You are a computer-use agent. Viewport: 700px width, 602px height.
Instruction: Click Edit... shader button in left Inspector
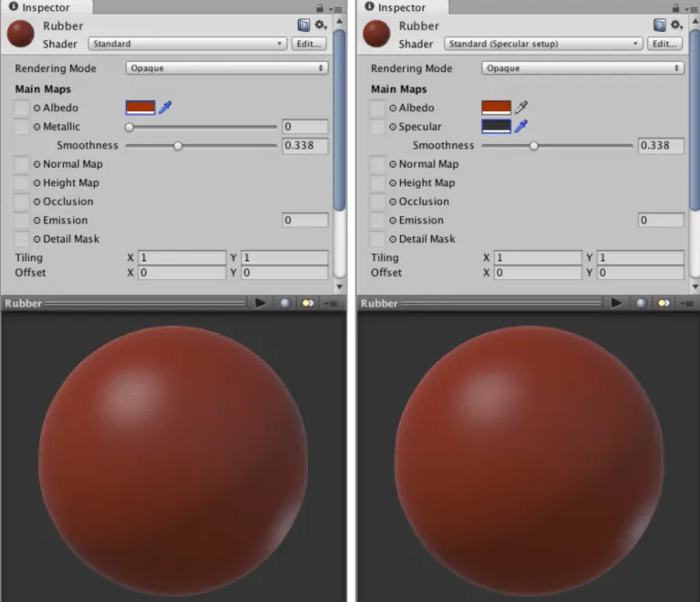[x=309, y=44]
